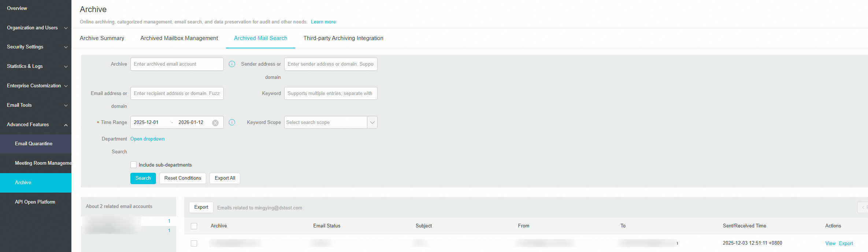The height and width of the screenshot is (252, 868).
Task: Click Export All button
Action: (x=225, y=178)
